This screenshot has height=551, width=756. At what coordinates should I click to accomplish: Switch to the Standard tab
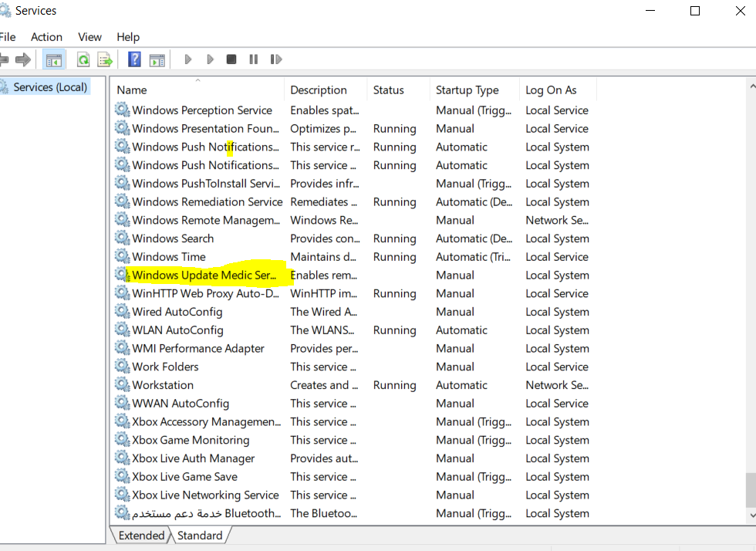point(200,536)
